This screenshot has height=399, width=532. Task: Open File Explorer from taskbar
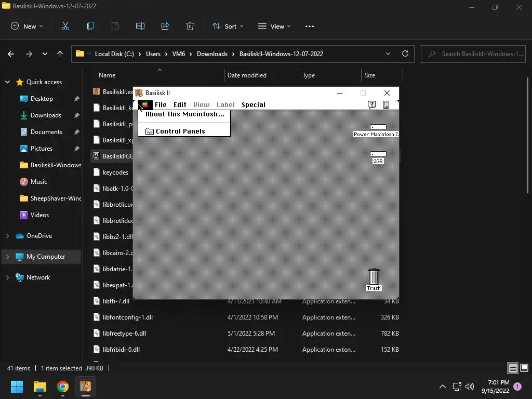[39, 387]
